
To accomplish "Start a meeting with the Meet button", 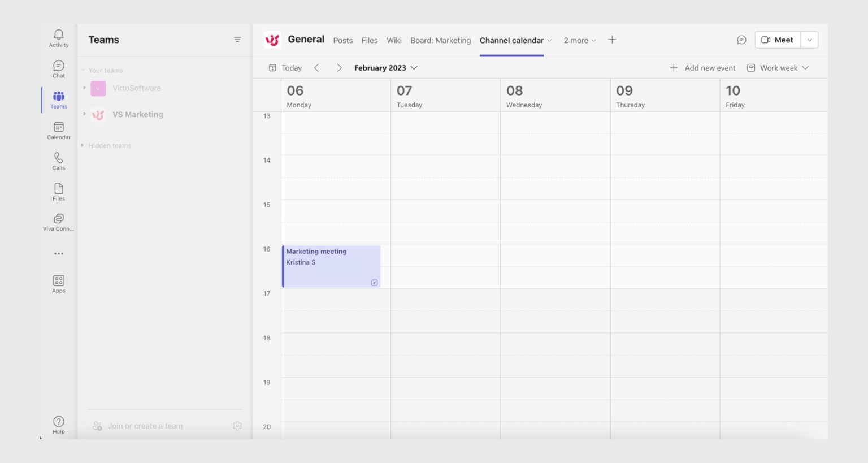I will [778, 40].
